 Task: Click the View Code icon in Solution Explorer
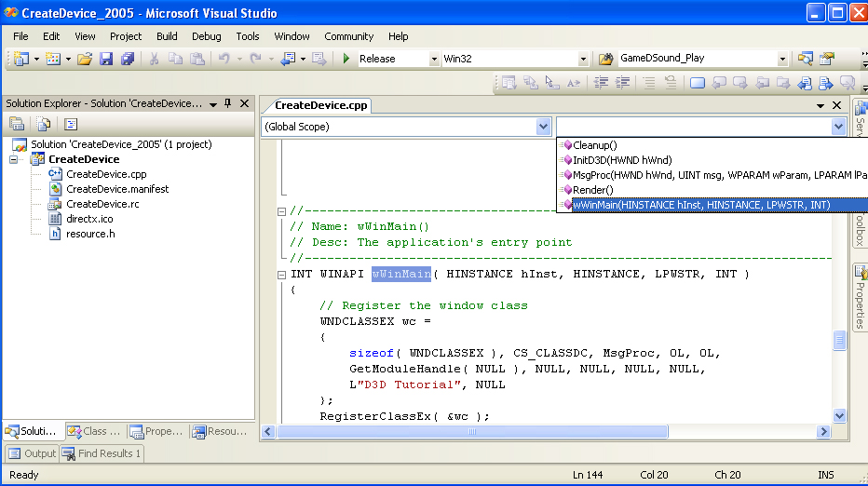(x=70, y=124)
